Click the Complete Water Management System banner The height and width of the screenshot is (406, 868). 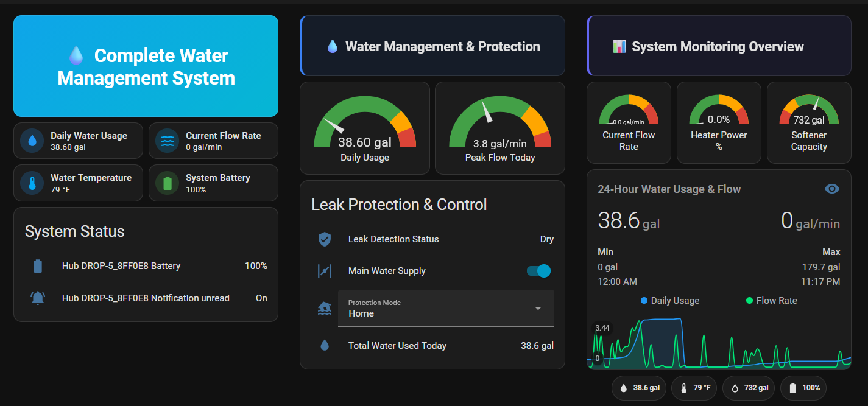tap(146, 66)
